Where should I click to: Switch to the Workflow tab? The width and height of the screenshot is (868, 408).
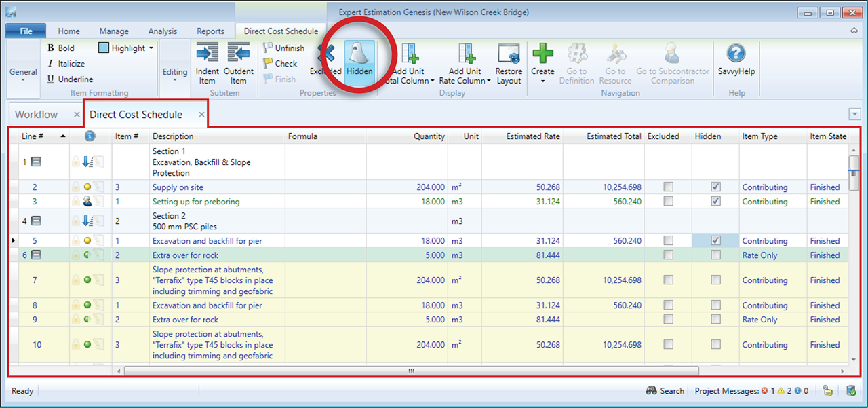click(x=37, y=115)
